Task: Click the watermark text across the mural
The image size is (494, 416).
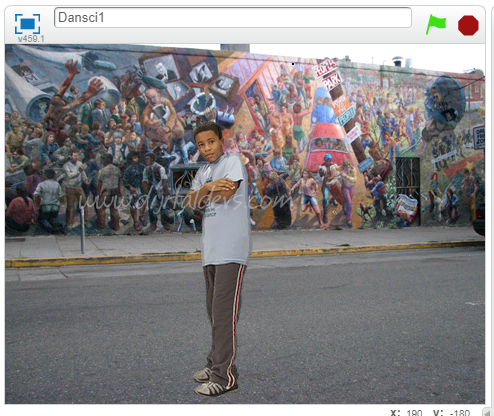Action: pos(184,201)
